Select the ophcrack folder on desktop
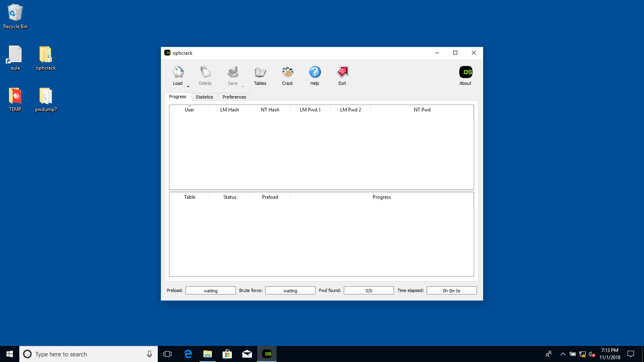644x362 pixels. [x=45, y=58]
